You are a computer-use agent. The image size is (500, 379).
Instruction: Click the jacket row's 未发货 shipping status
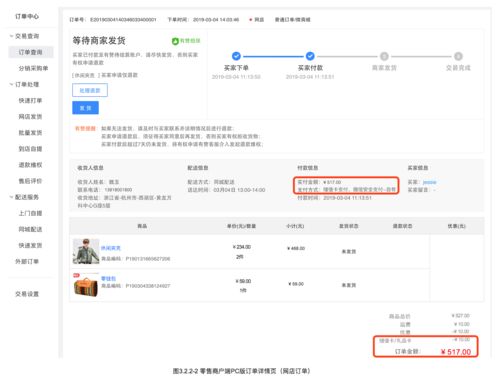(x=349, y=251)
